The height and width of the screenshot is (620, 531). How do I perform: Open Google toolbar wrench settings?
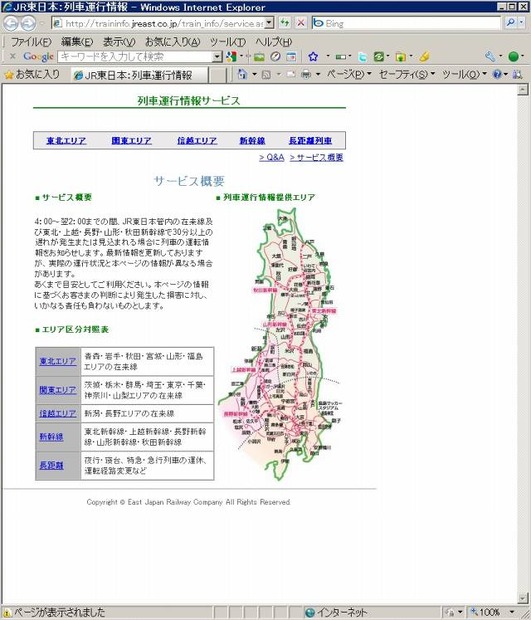coord(489,57)
